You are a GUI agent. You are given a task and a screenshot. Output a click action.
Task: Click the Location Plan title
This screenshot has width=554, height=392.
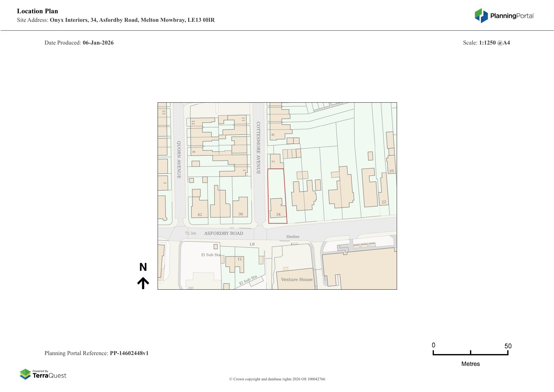(x=38, y=11)
